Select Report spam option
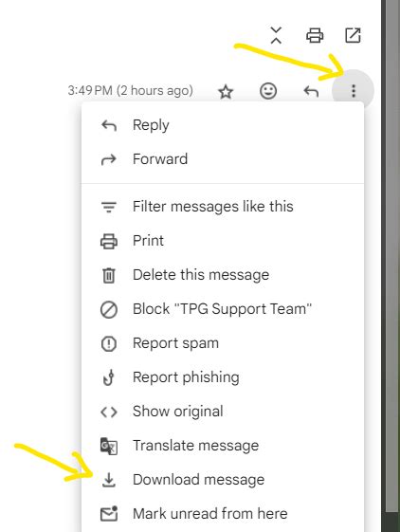This screenshot has width=400, height=532. coord(223,343)
